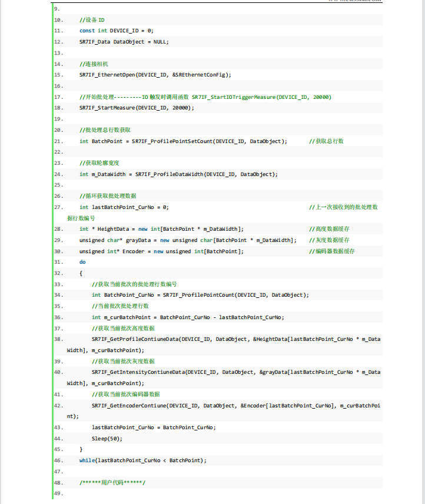Viewport: 425px width, 504px height.
Task: Click the SR7IF_StartMeasure call on line 18
Action: [137, 108]
